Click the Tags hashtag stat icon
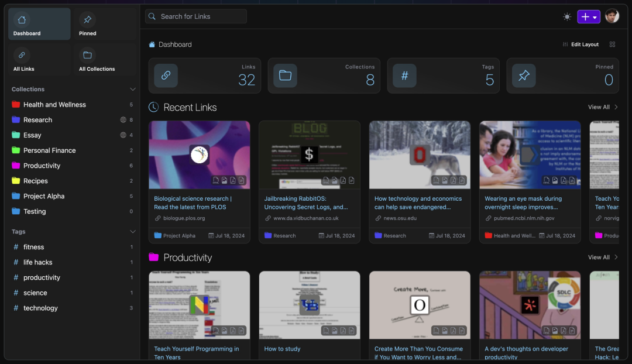This screenshot has width=632, height=364. (404, 75)
